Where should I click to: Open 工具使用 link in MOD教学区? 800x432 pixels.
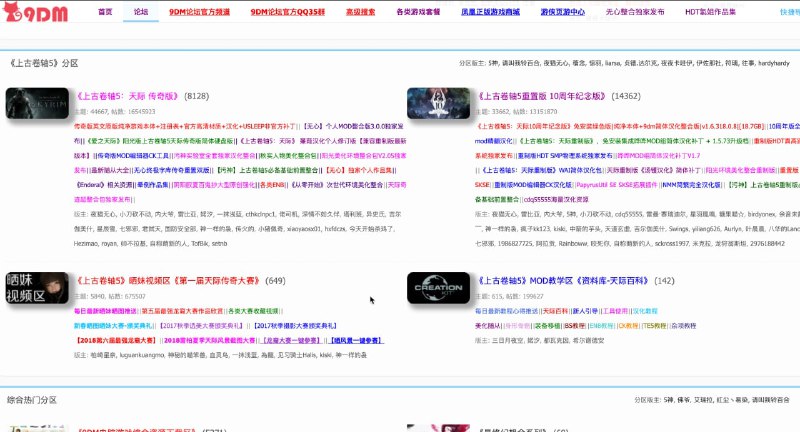coord(615,311)
